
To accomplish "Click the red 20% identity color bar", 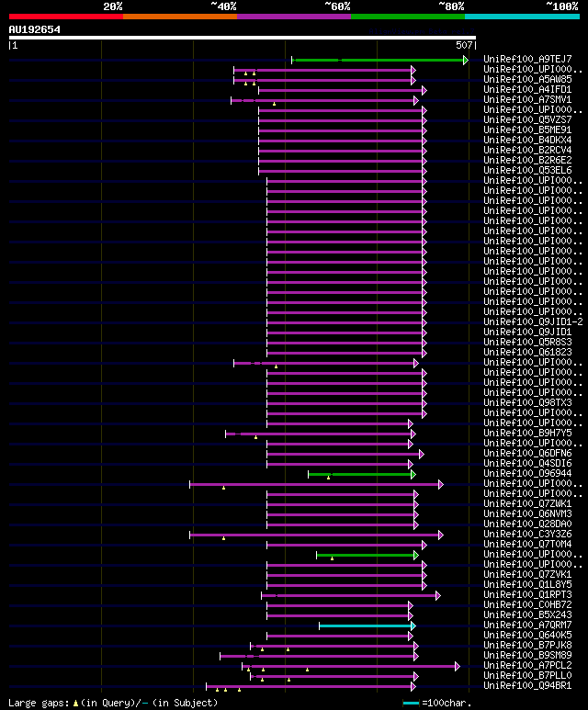I will click(65, 17).
